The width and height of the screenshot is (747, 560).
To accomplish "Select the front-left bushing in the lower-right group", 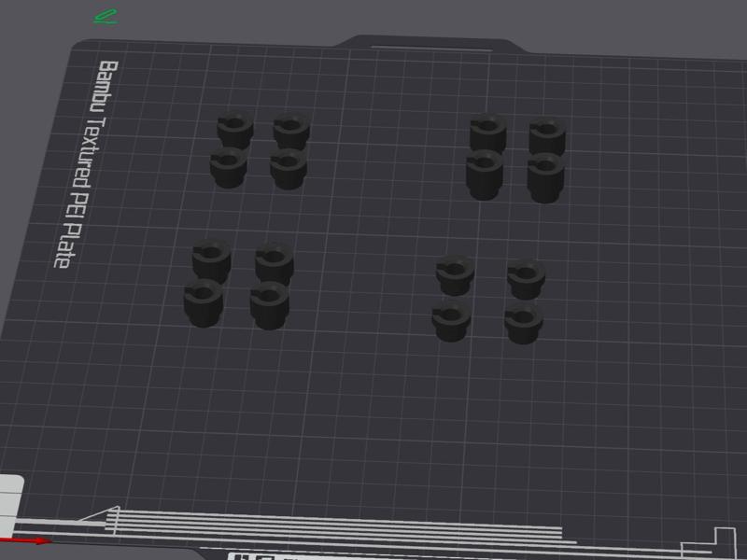I will click(451, 319).
